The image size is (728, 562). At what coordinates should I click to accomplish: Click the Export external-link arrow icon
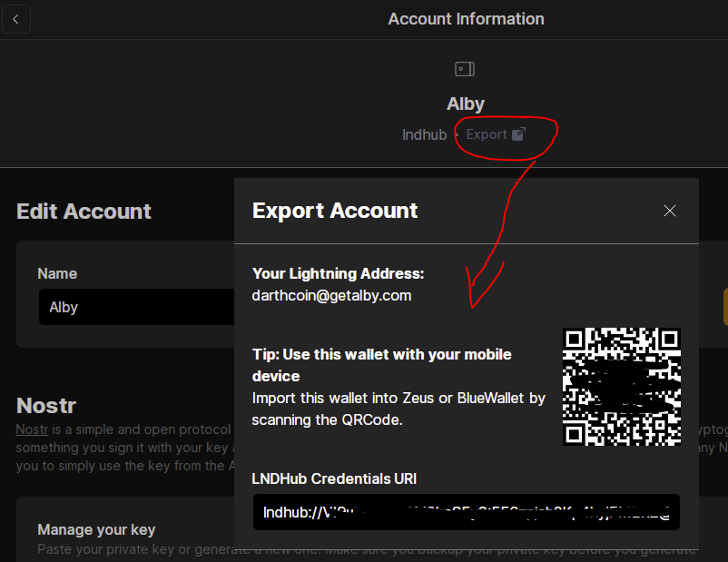click(518, 133)
